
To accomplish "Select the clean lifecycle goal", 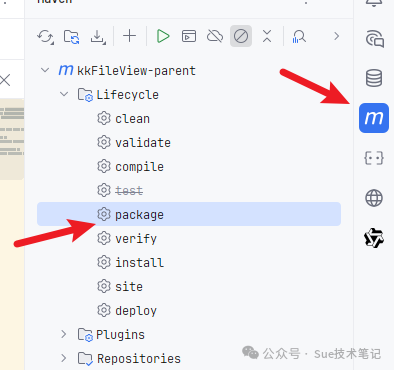I will 132,119.
